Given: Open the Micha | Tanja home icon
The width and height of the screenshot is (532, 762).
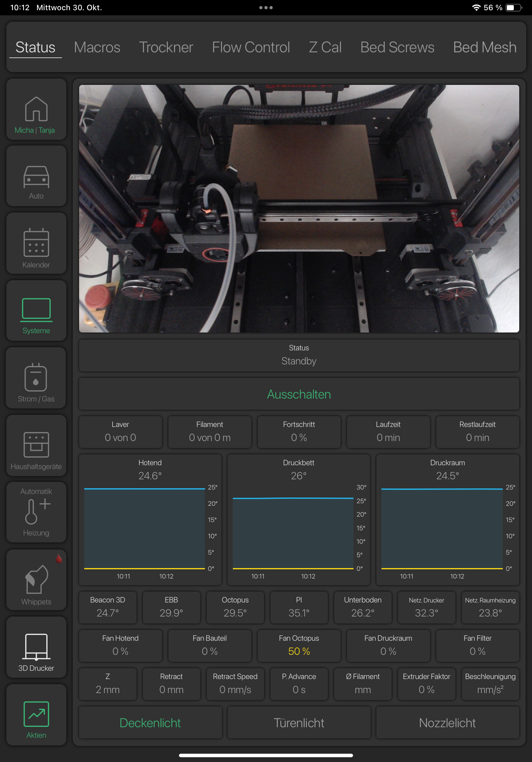Looking at the screenshot, I should pyautogui.click(x=36, y=109).
